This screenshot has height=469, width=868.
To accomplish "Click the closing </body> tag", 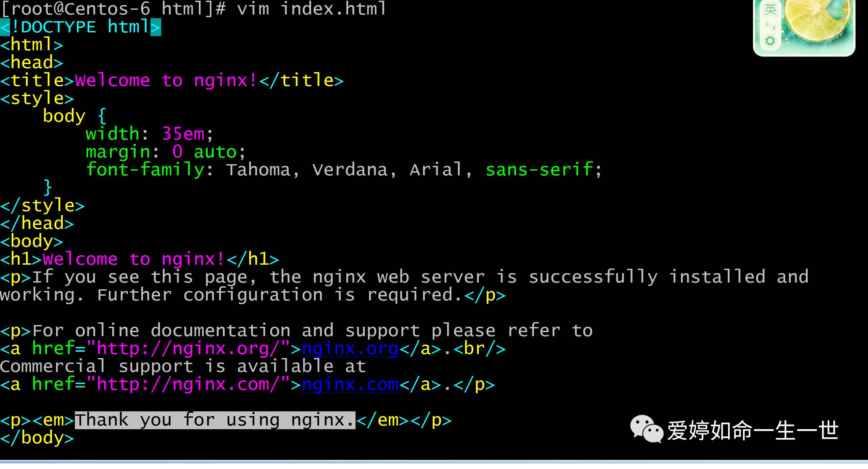I will pyautogui.click(x=37, y=438).
